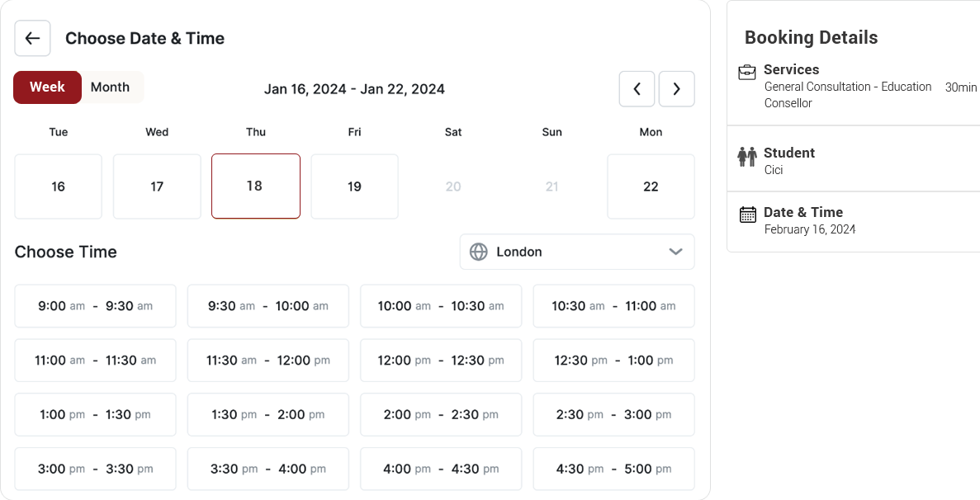980x500 pixels.
Task: Click the Student people icon
Action: click(747, 155)
